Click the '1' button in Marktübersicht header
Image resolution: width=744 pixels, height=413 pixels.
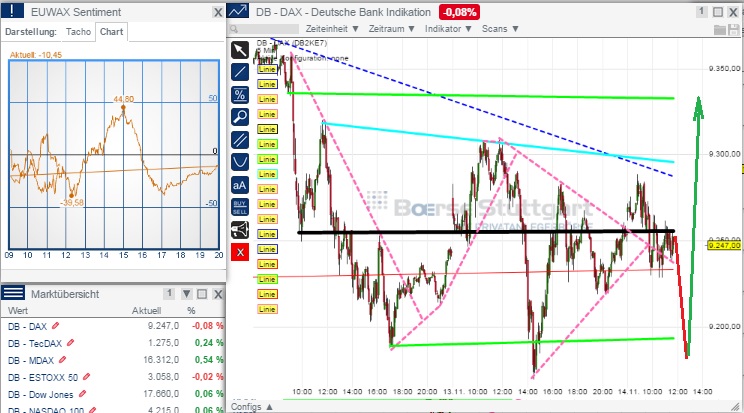tap(169, 294)
